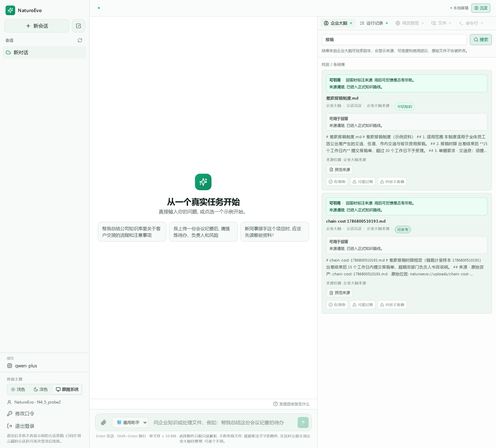The image size is (496, 448).
Task: Expand the 通用助手 dropdown
Action: click(x=130, y=422)
